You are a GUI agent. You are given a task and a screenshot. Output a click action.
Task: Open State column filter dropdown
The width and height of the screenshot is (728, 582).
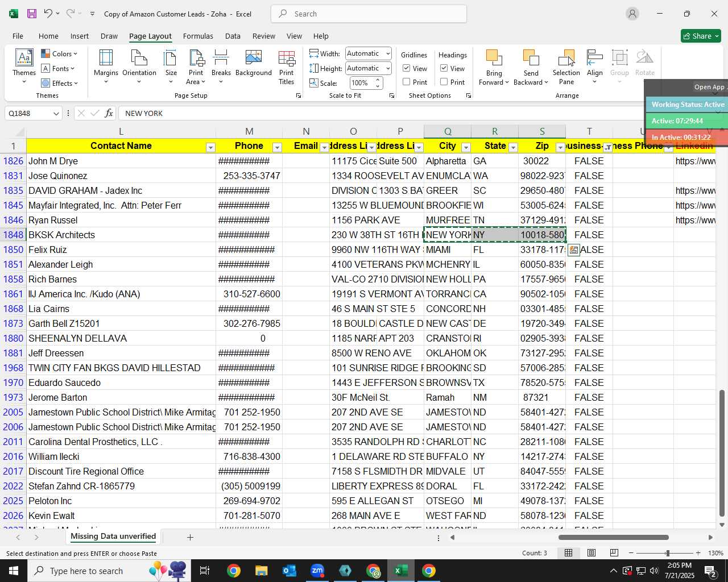pos(513,148)
